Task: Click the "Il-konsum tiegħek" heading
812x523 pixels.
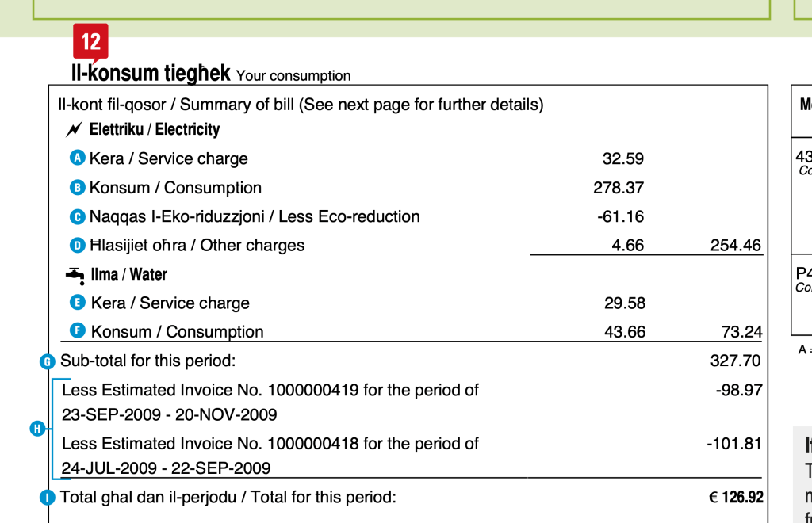Action: pos(151,74)
